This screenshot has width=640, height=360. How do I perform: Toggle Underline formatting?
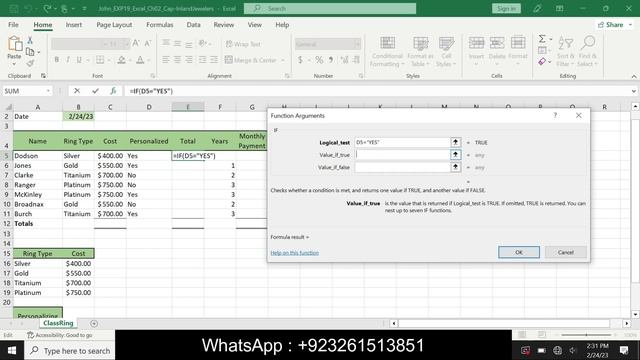coord(79,60)
